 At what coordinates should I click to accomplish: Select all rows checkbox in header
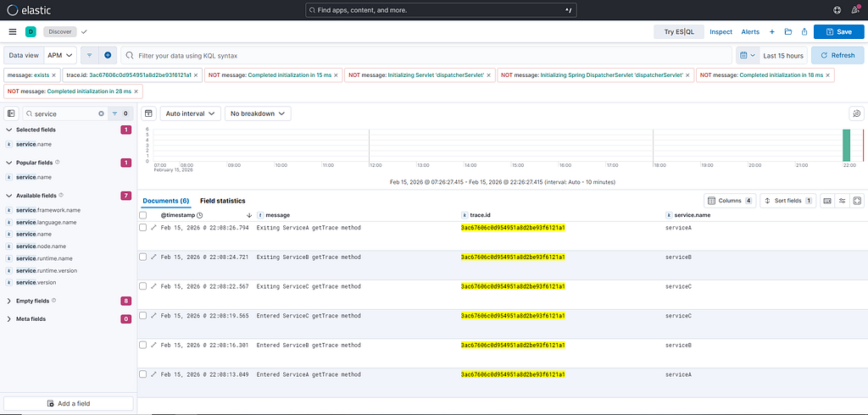pyautogui.click(x=142, y=214)
